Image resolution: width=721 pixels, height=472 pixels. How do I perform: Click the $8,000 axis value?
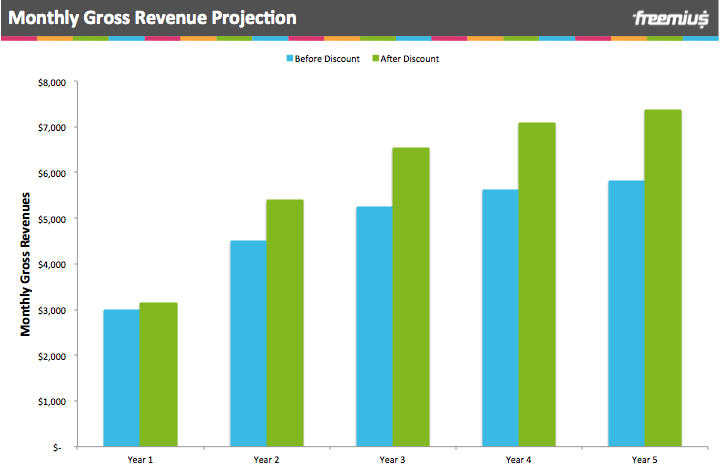pyautogui.click(x=52, y=83)
